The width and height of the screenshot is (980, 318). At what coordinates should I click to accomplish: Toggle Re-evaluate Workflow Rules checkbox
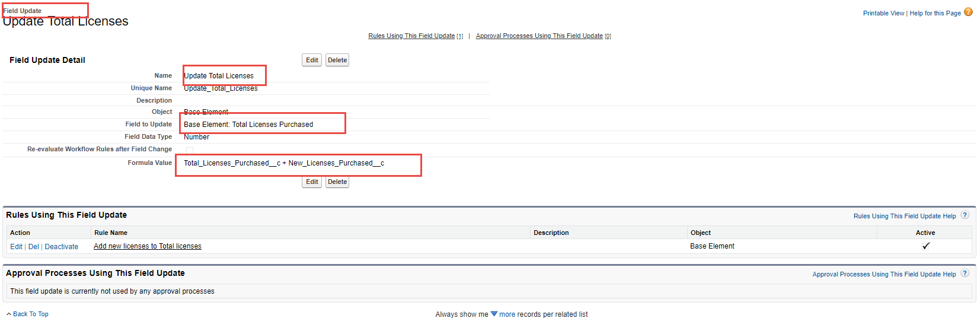[x=190, y=150]
